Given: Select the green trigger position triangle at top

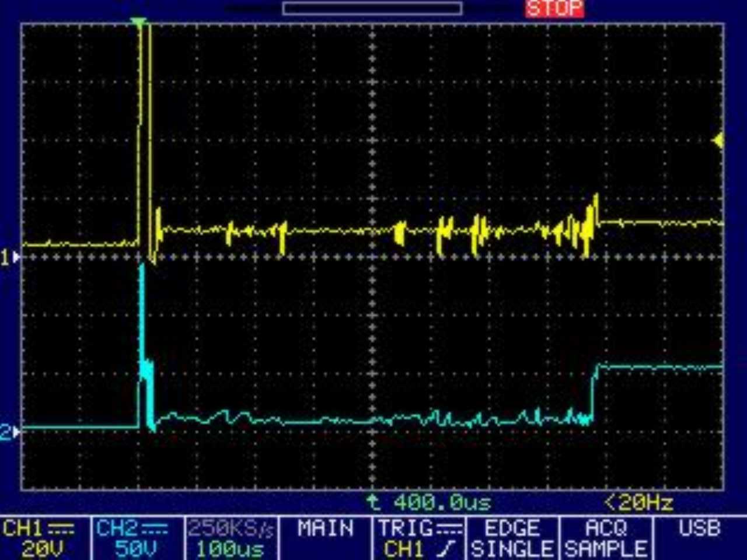Looking at the screenshot, I should click(138, 23).
